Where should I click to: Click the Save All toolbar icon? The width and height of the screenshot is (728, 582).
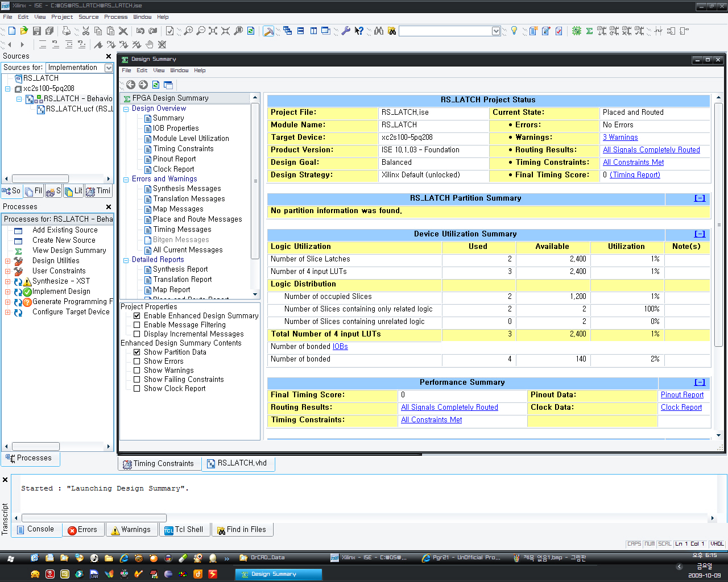[x=49, y=31]
